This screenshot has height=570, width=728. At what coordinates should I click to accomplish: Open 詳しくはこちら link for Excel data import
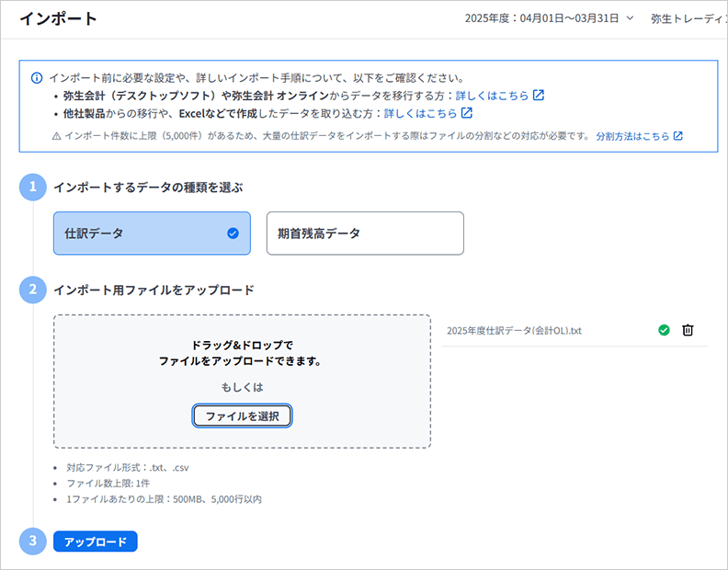point(420,113)
